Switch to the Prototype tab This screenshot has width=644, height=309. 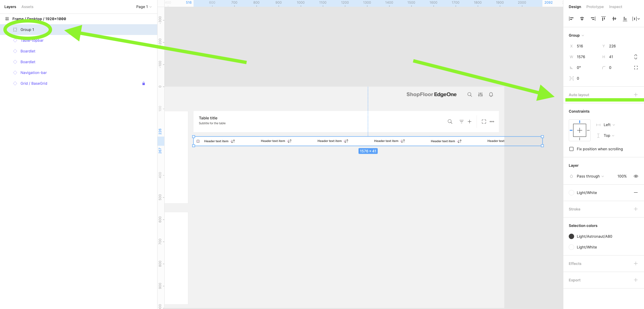point(595,7)
